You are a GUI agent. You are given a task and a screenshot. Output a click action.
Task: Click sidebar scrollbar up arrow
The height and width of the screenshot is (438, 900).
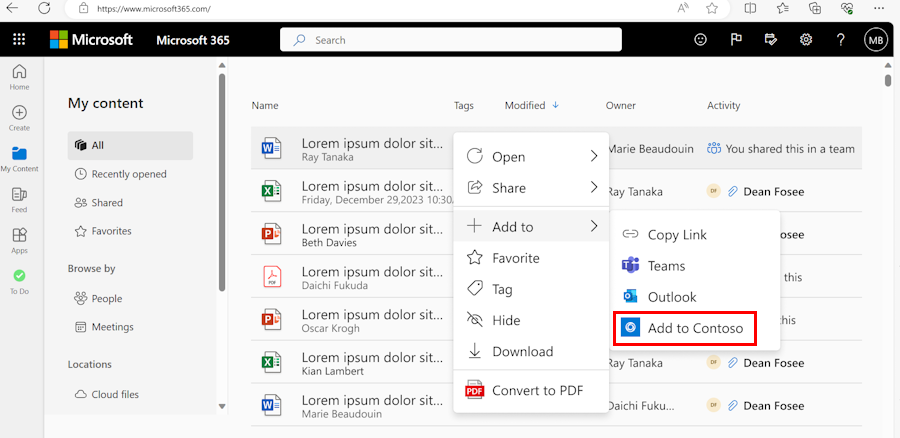click(222, 65)
